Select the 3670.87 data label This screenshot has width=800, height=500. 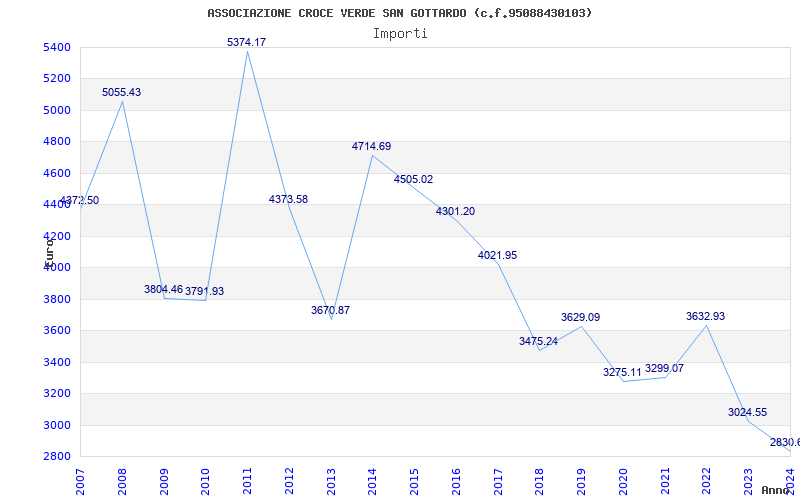click(330, 310)
